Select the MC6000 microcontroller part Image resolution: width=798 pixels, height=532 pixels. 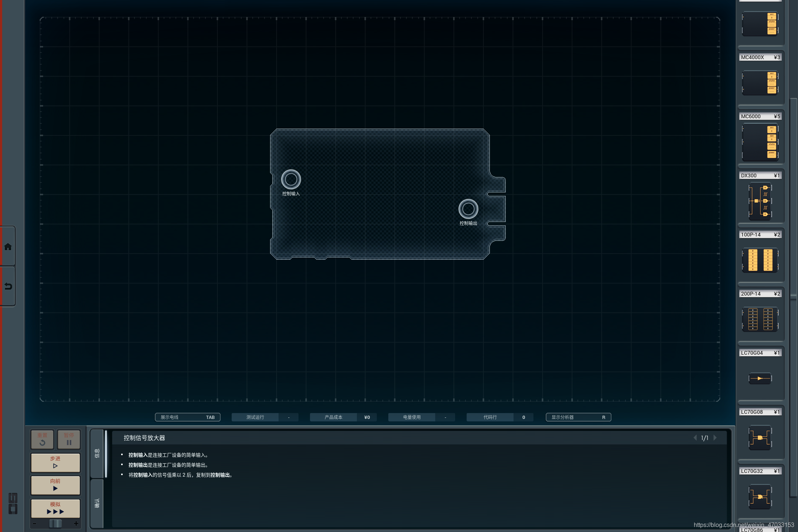pos(760,142)
